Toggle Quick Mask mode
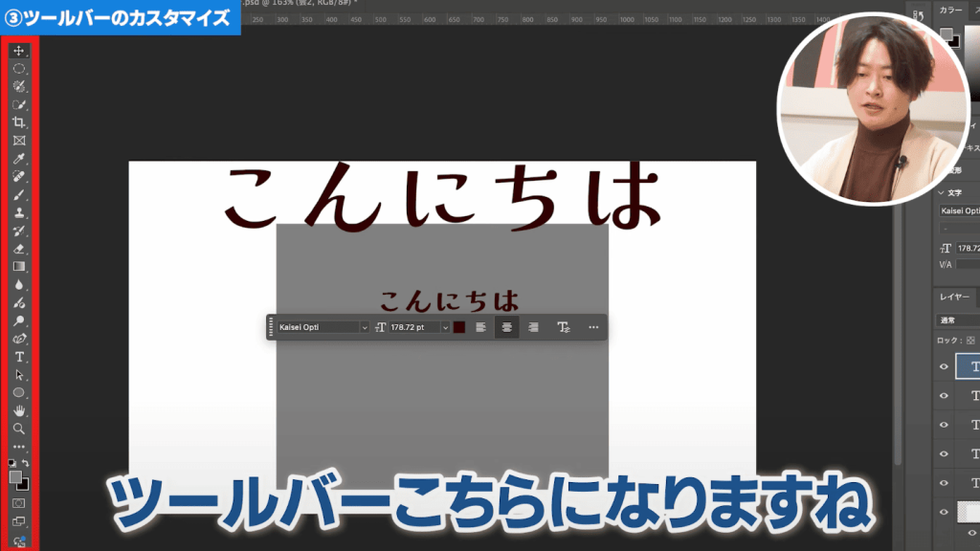Viewport: 980px width, 551px height. tap(19, 503)
